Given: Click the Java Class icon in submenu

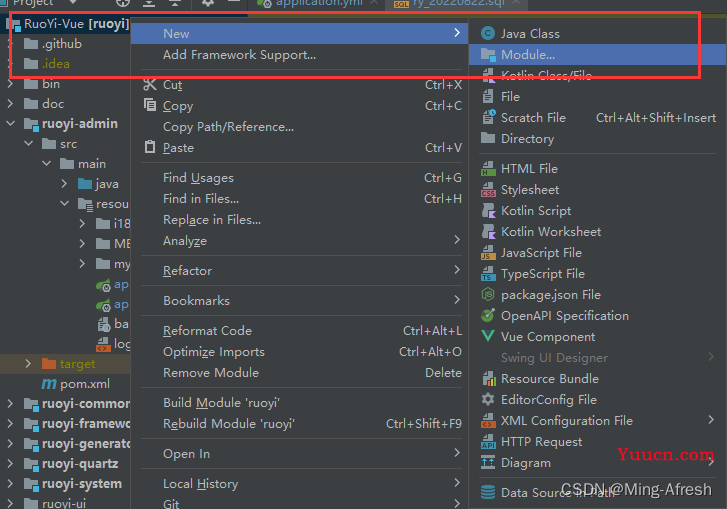Looking at the screenshot, I should [x=488, y=33].
